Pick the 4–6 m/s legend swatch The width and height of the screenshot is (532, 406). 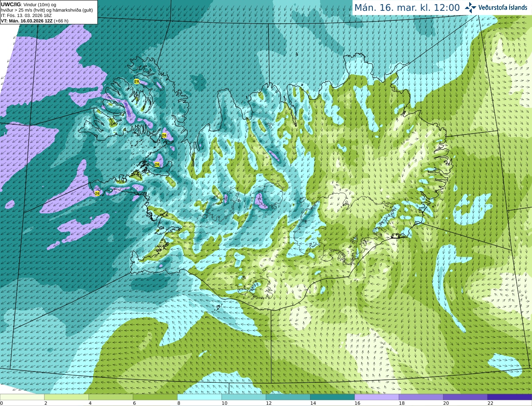click(x=111, y=397)
